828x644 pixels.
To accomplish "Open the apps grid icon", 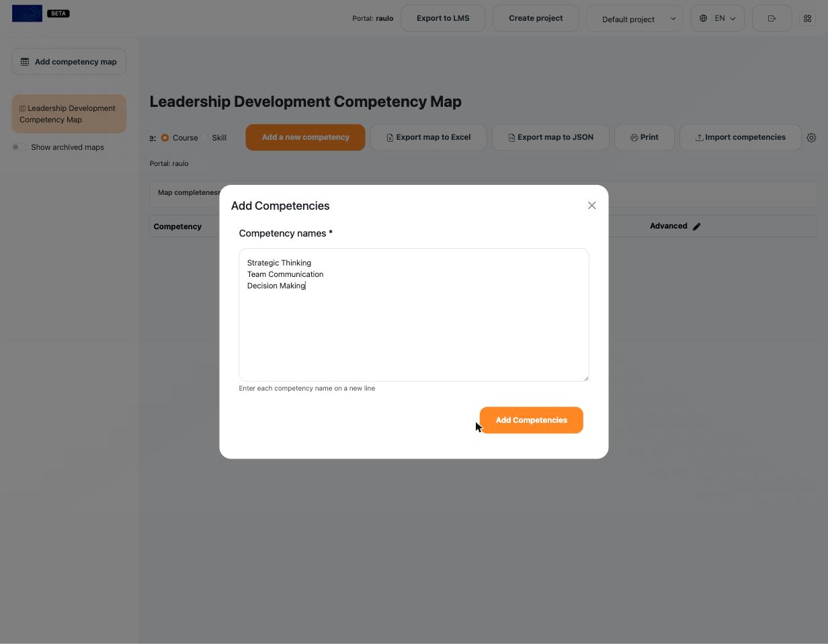I will (807, 19).
